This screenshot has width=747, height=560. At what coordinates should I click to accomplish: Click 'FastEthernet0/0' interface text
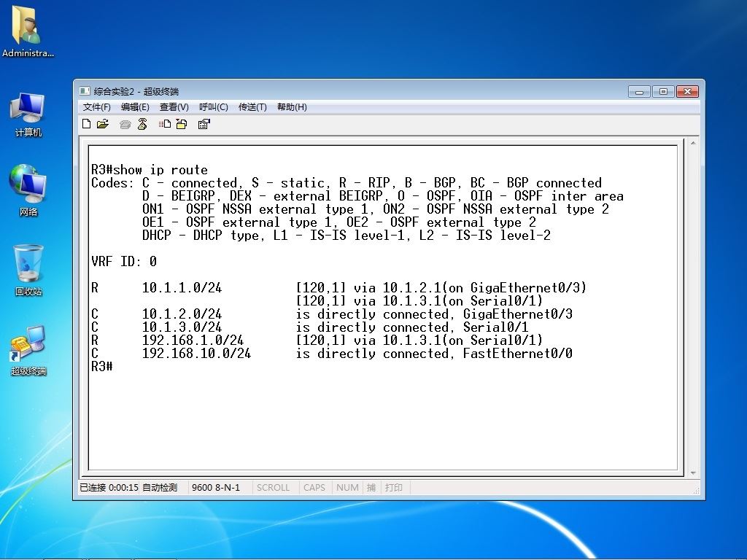(x=518, y=354)
